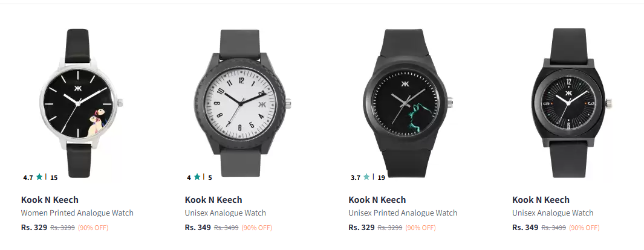Viewport: 644px width, 250px height.
Task: Select Unisex Printed Analogue Watch title
Action: click(403, 213)
